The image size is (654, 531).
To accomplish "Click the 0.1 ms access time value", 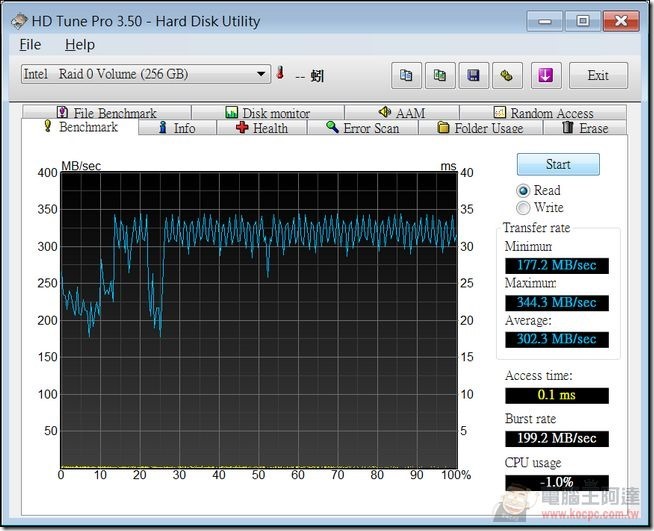I will coord(557,395).
